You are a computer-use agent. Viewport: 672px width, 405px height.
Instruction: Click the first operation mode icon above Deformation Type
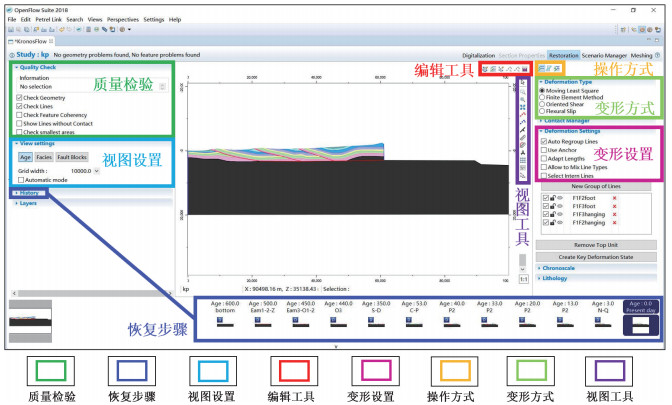click(x=543, y=67)
